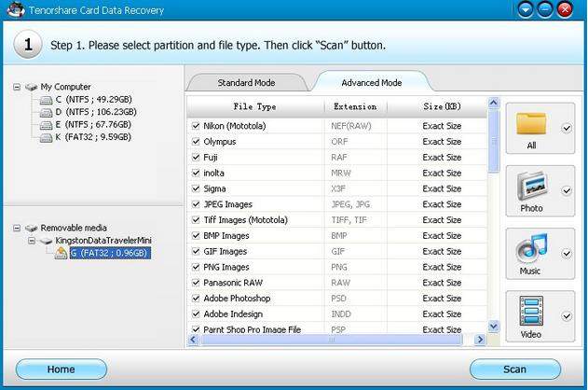Uncheck the Nikon (Mototola) file type
Viewport: 588px width, 390px height.
coord(196,126)
